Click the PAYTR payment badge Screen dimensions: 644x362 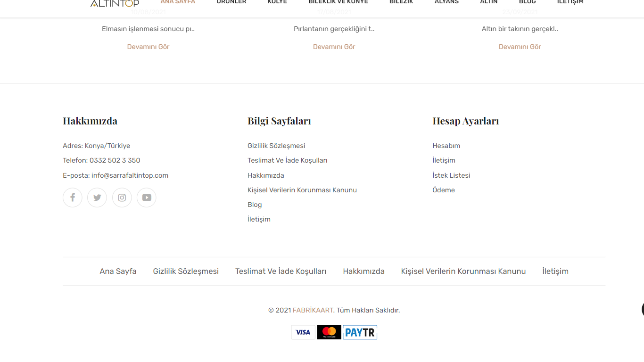(360, 332)
